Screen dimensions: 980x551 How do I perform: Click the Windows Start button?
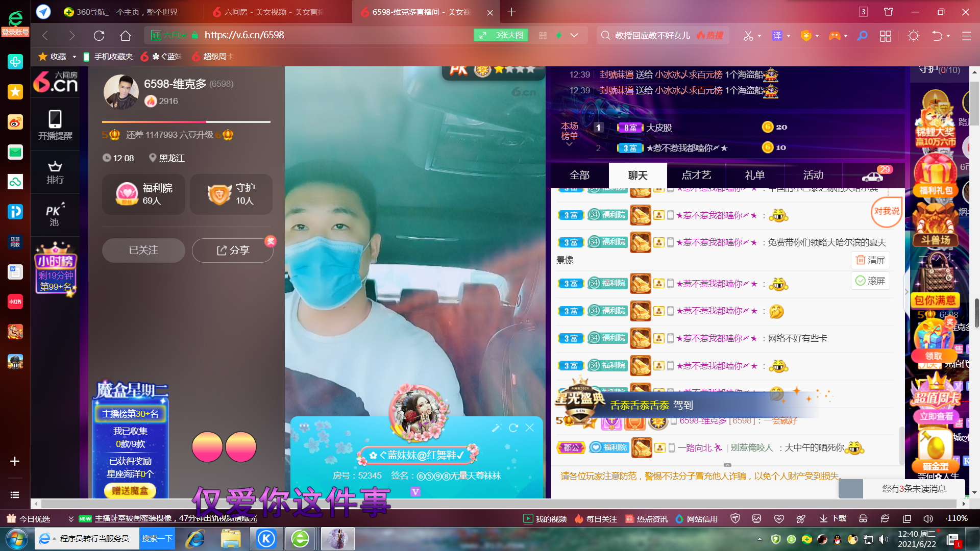tap(16, 539)
